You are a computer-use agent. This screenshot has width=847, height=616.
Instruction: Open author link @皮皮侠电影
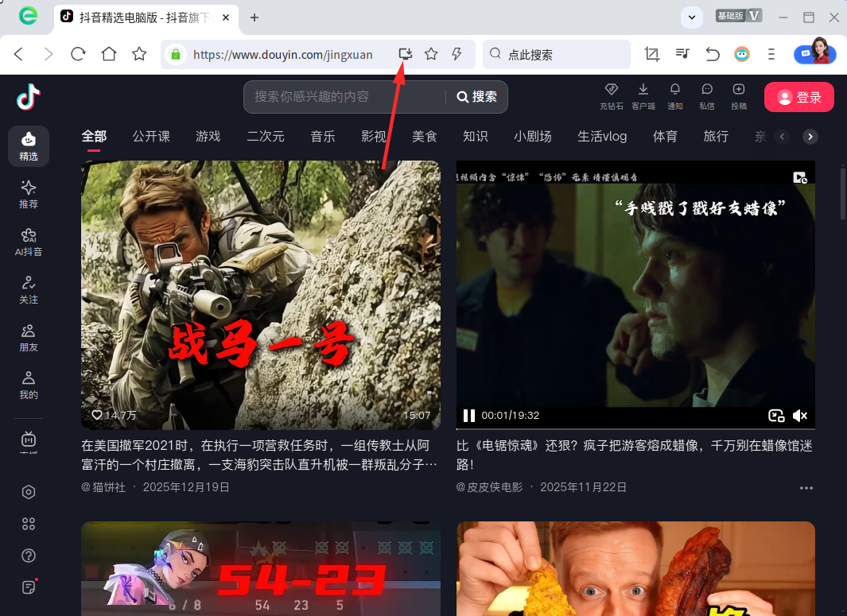(489, 487)
